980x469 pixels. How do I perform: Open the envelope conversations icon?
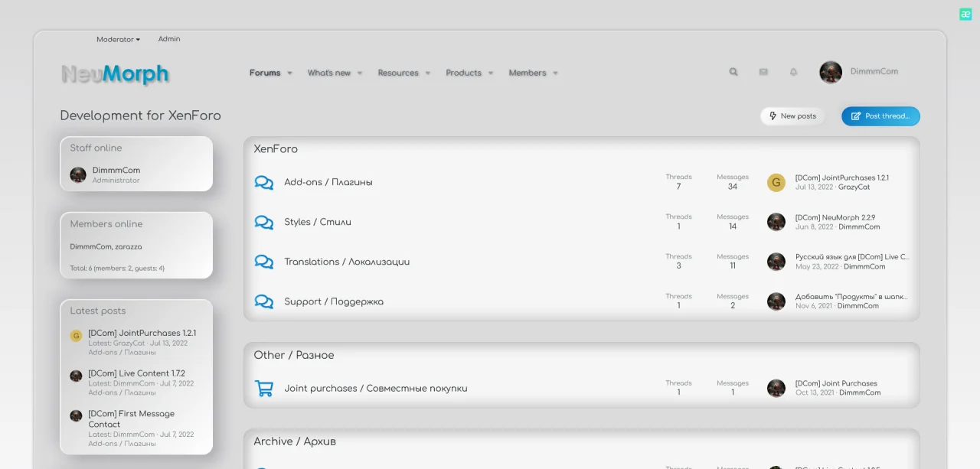click(x=763, y=71)
